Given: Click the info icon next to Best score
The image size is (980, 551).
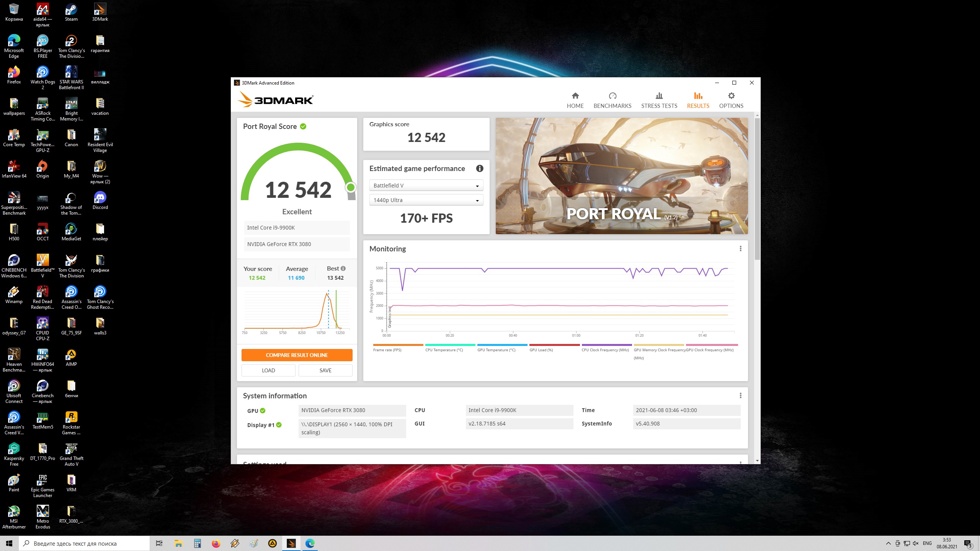Looking at the screenshot, I should [343, 269].
